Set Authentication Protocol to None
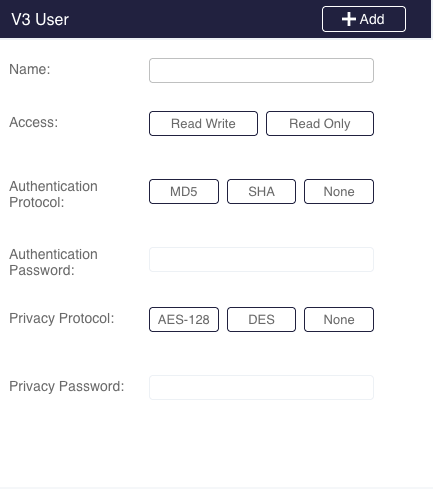 (x=339, y=191)
